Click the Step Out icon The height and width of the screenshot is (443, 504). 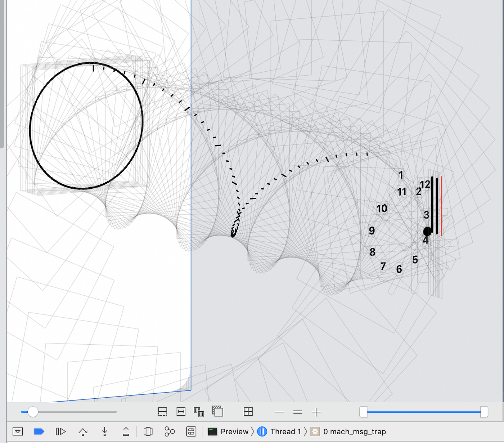(x=126, y=431)
